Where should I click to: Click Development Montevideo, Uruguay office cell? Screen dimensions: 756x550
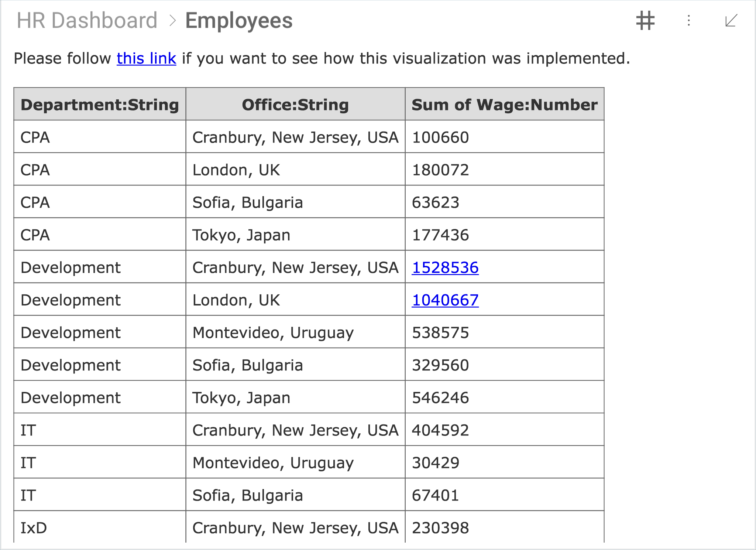click(273, 332)
